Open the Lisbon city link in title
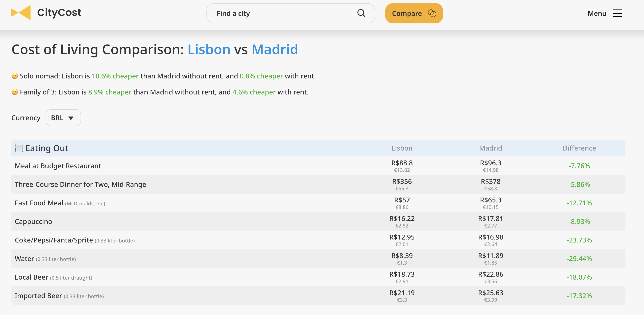The height and width of the screenshot is (315, 644). click(209, 49)
